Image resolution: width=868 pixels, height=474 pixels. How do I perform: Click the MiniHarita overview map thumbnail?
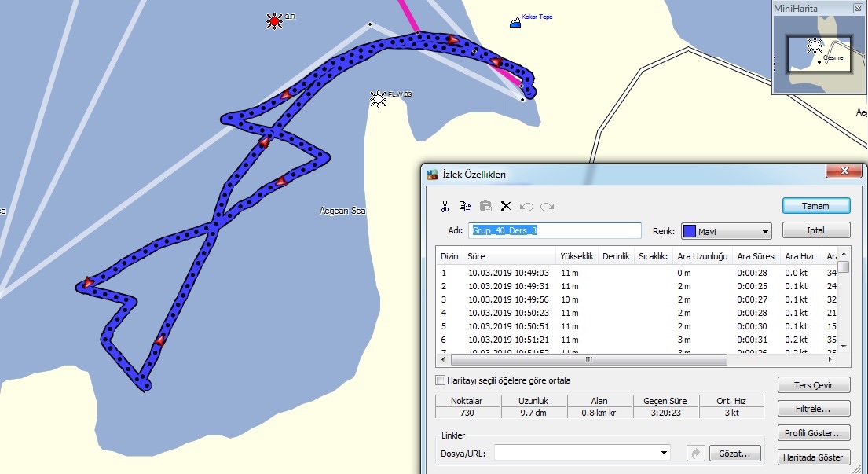tap(819, 53)
